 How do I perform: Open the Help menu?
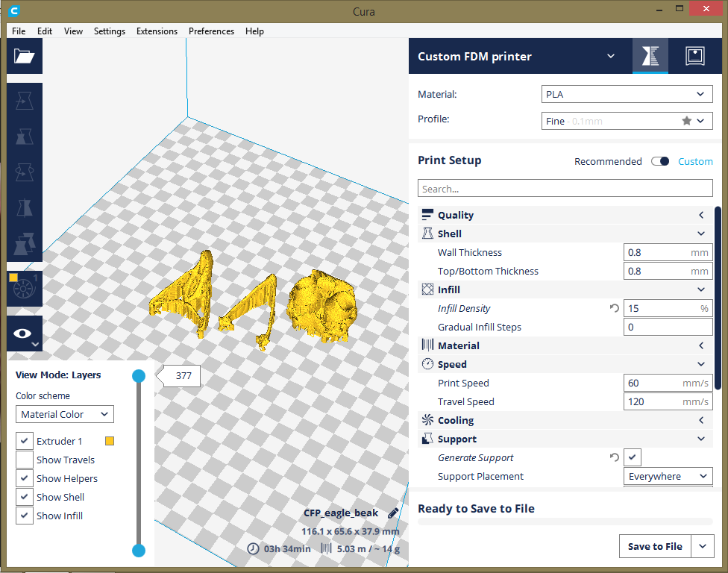coord(254,31)
